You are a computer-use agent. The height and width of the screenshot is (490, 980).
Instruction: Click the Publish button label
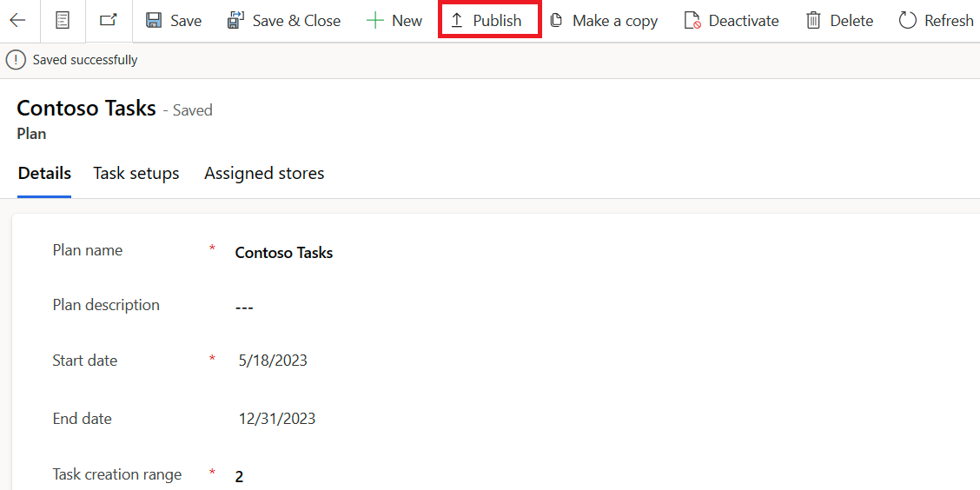pyautogui.click(x=497, y=21)
